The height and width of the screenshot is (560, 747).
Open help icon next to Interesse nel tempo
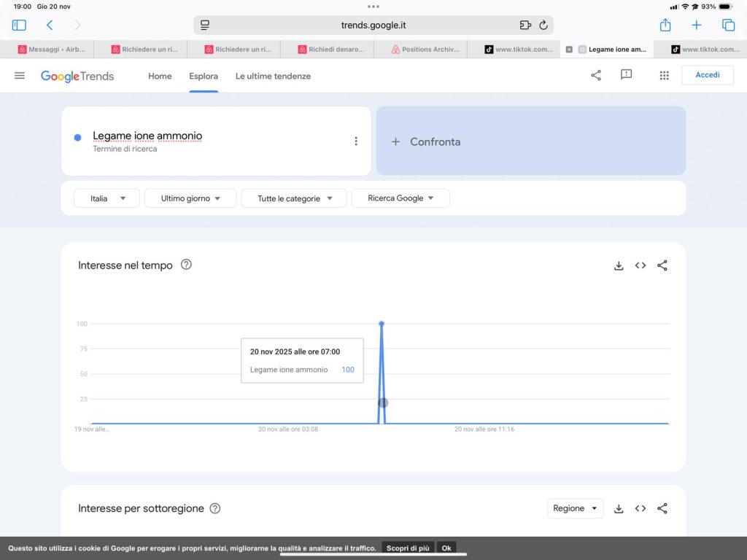(186, 265)
